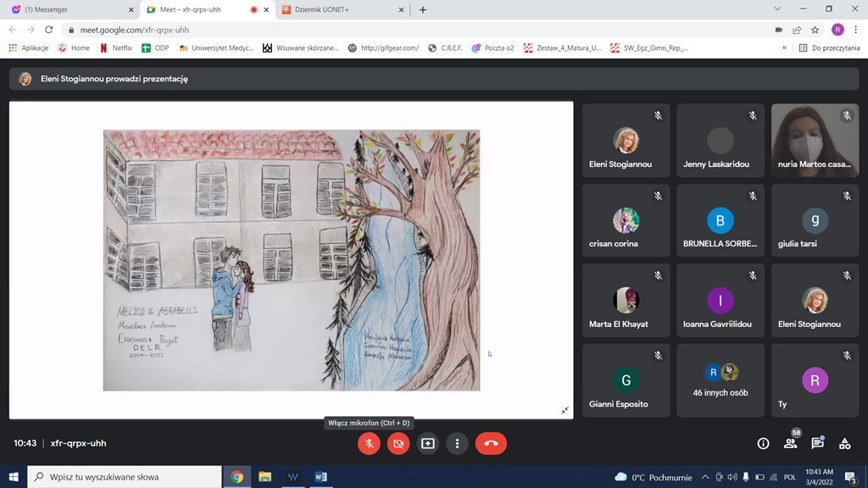
Task: Select the nuria Martos video tile
Action: pos(815,141)
